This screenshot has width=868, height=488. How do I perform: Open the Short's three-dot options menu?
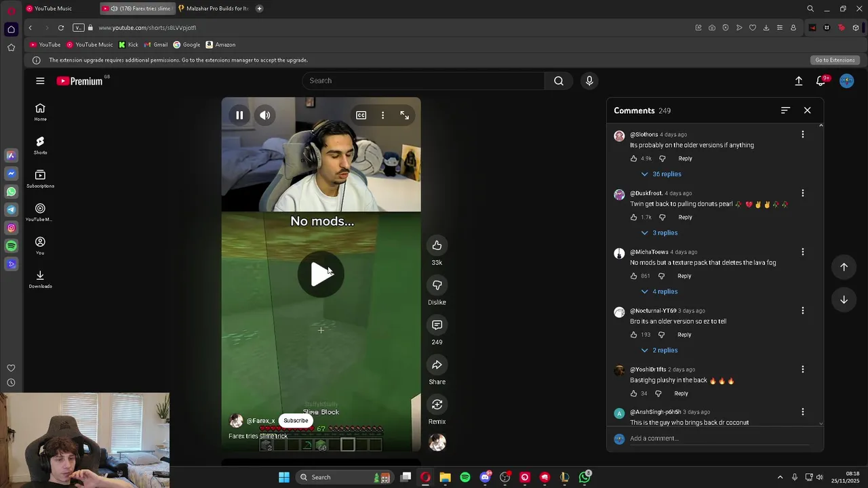(382, 115)
